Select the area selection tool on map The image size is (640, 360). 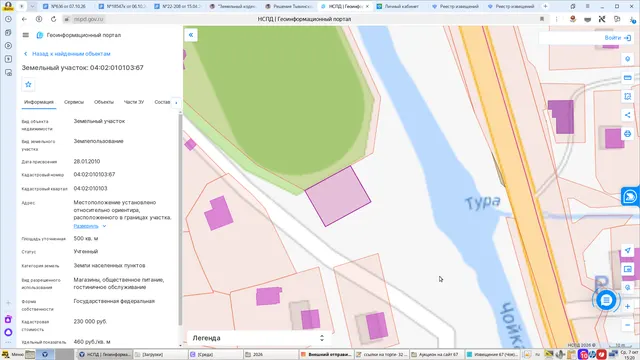point(628,96)
